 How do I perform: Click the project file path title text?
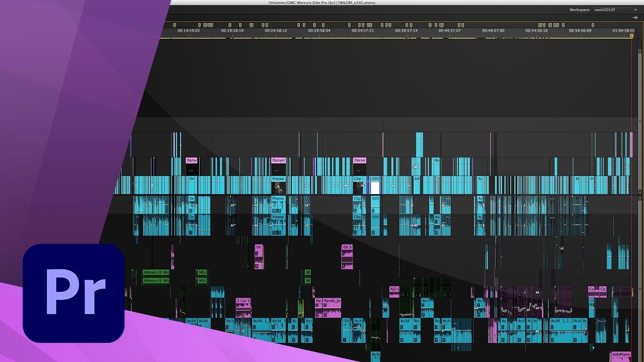pos(322,3)
